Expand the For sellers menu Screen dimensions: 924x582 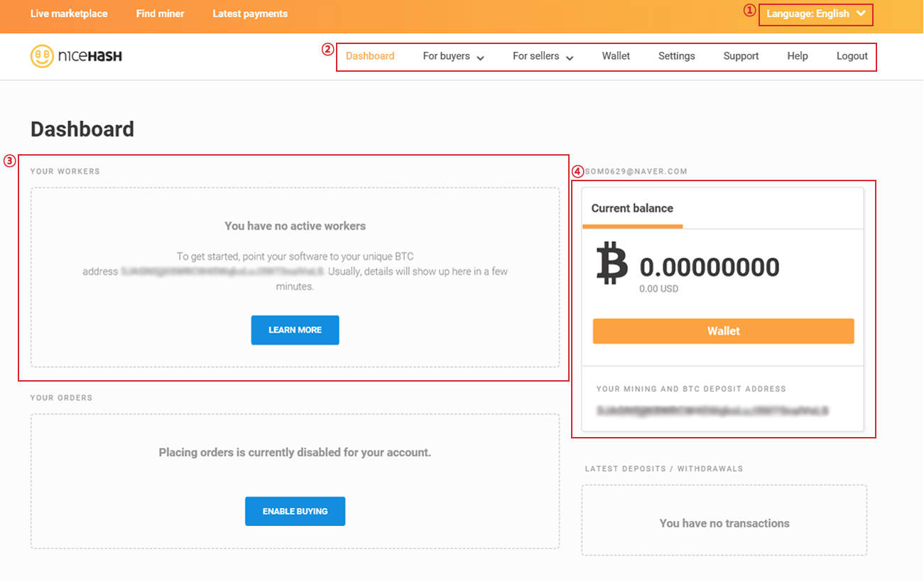[x=543, y=56]
